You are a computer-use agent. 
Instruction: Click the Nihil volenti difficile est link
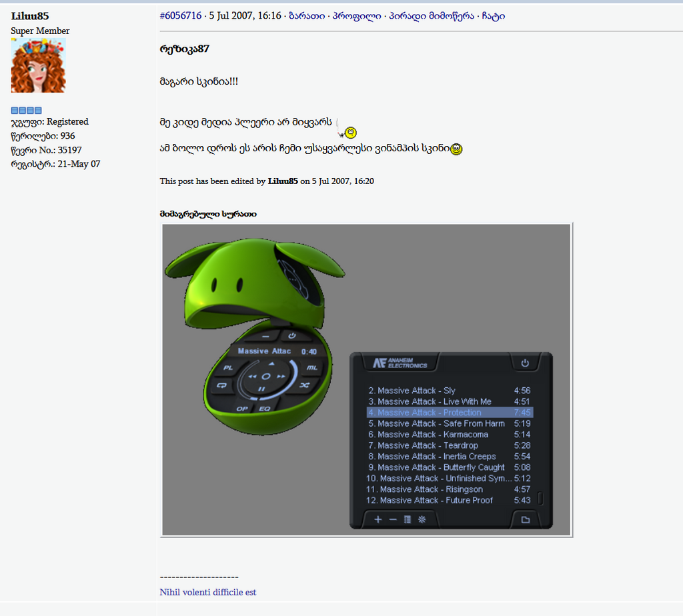click(207, 591)
